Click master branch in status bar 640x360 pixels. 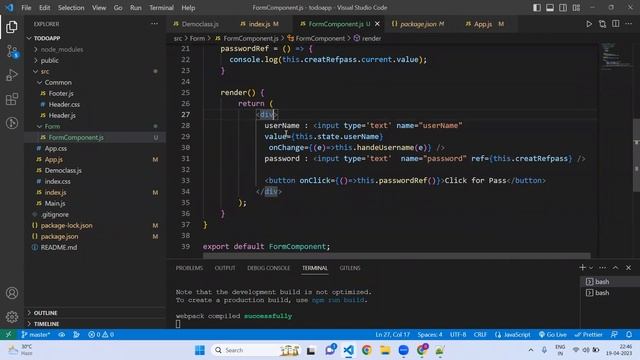pos(36,334)
